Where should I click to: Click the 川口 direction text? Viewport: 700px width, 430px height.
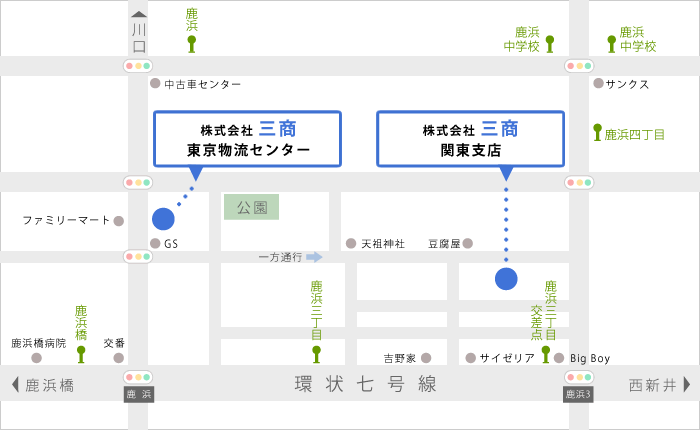pos(139,38)
